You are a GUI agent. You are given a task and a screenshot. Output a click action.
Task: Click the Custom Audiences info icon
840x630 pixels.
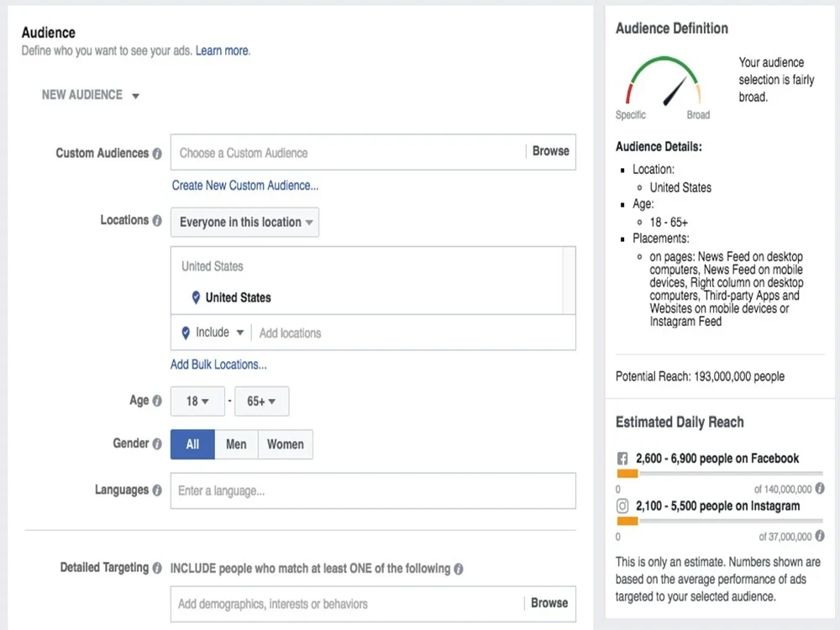pos(157,154)
